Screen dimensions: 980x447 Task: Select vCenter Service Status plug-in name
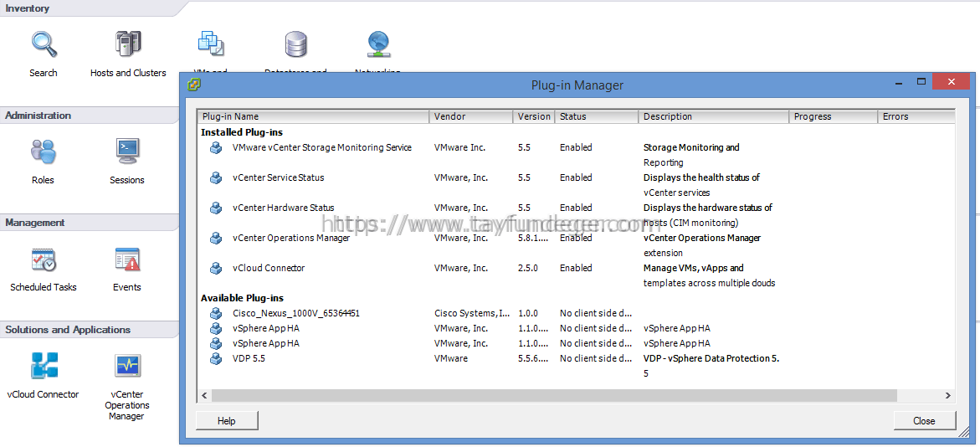[278, 178]
